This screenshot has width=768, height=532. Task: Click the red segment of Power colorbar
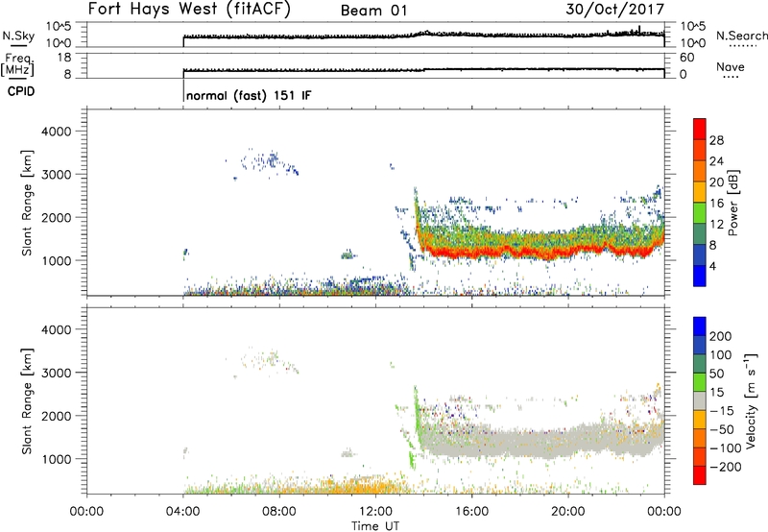tap(700, 129)
